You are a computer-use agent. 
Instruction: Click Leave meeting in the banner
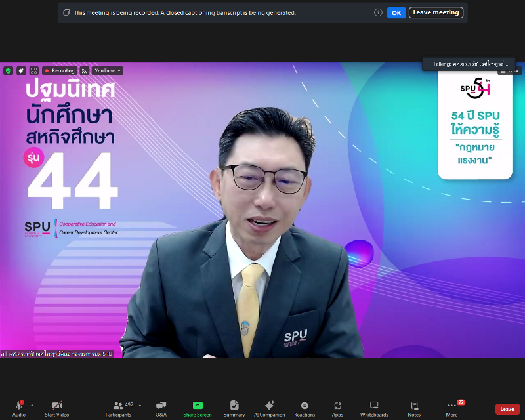click(x=436, y=12)
